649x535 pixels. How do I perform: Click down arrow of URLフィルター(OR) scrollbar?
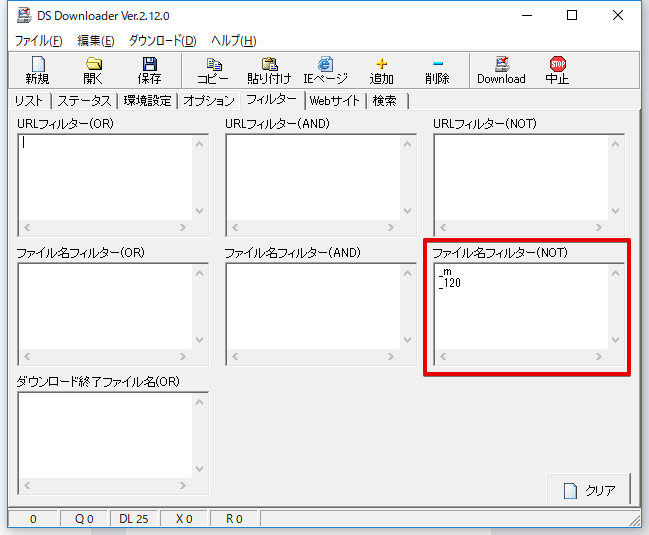point(200,211)
